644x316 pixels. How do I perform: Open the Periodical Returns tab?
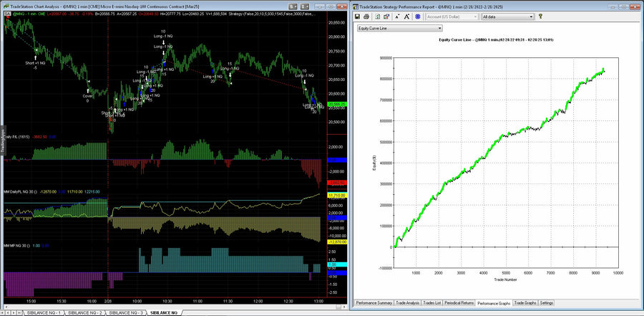(x=459, y=303)
